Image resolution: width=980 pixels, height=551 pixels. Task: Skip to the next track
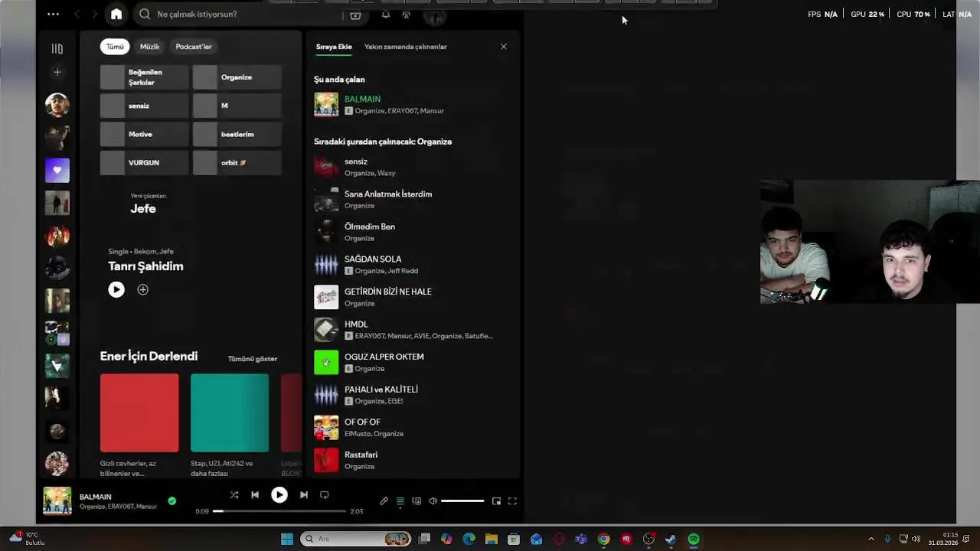coord(304,495)
